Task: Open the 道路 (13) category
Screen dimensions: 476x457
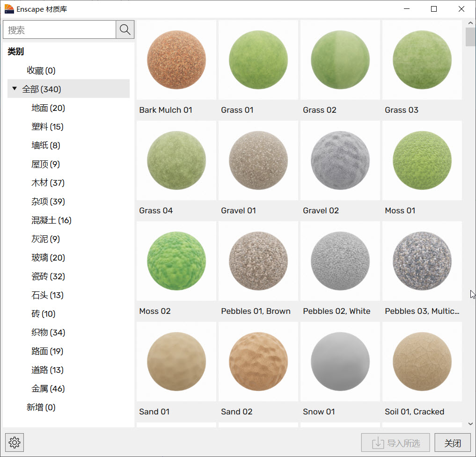Action: 47,370
